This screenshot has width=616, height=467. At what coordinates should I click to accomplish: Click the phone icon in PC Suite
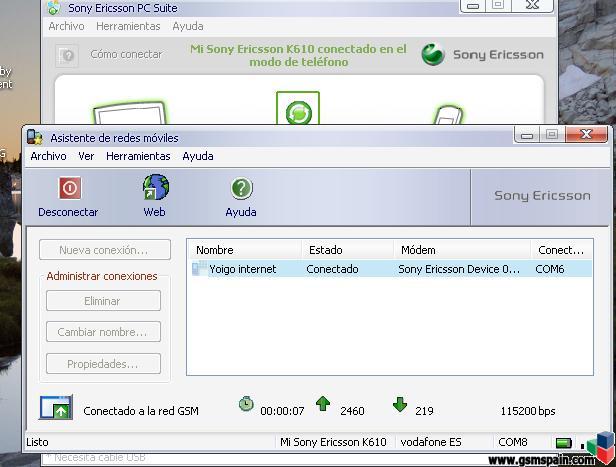point(447,115)
